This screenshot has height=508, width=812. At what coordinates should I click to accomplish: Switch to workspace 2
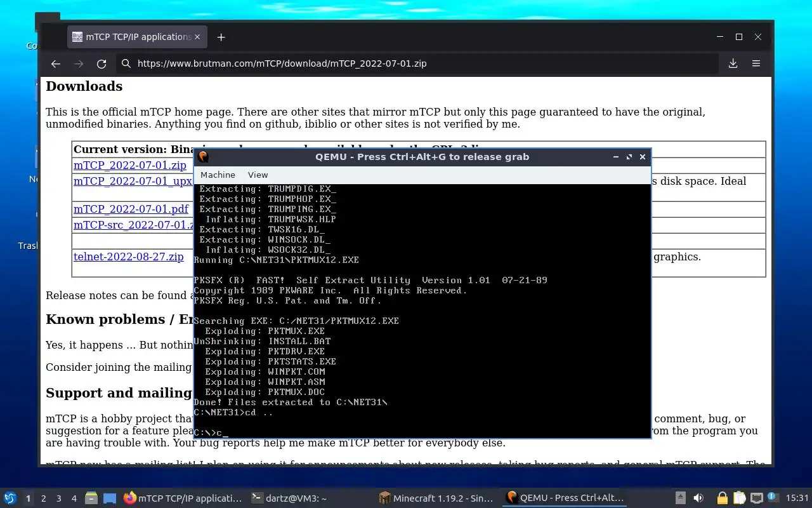44,498
